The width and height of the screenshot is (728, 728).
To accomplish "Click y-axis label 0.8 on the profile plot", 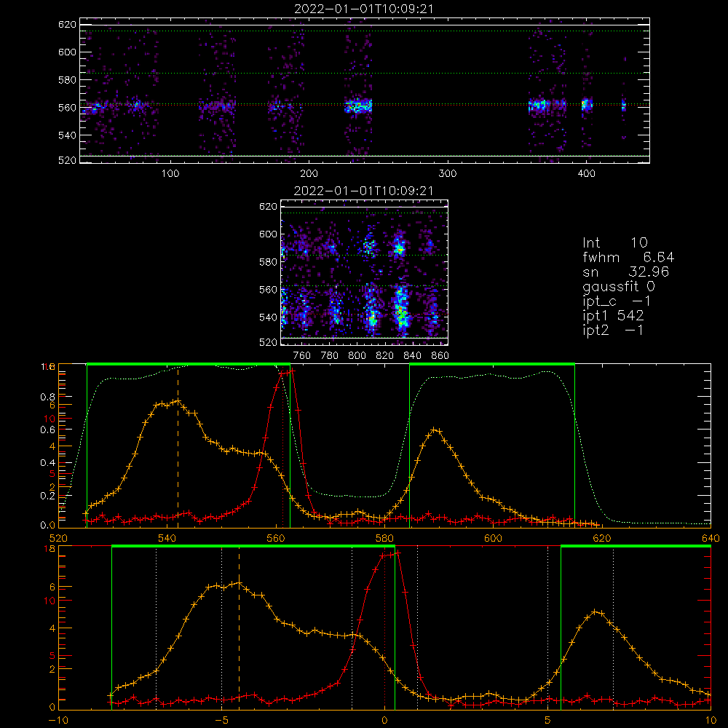I will pos(47,397).
